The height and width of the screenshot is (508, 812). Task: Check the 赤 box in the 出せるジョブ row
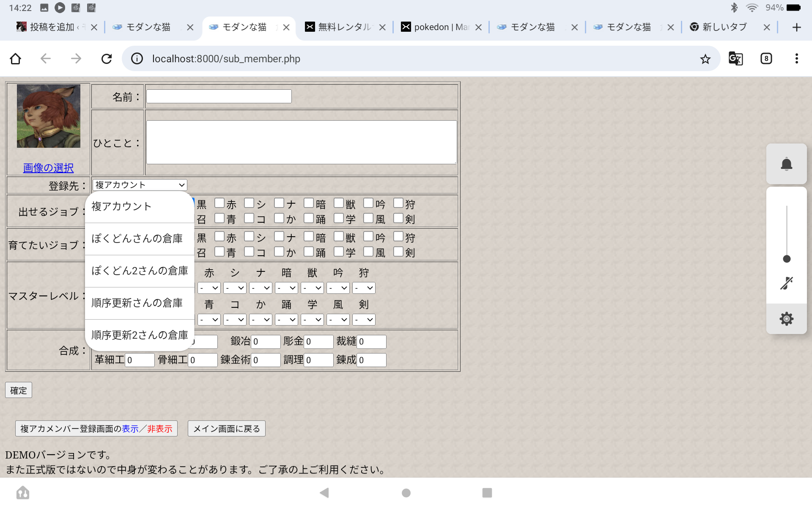pyautogui.click(x=219, y=203)
